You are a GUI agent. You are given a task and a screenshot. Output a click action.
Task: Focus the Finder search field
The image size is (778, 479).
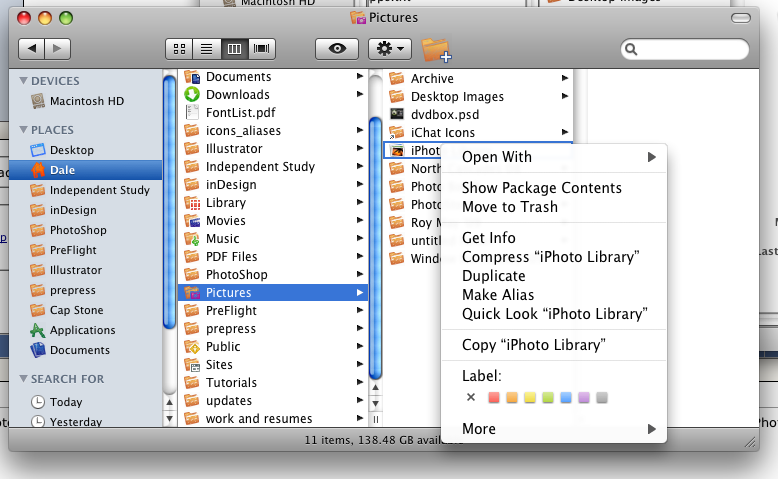685,49
